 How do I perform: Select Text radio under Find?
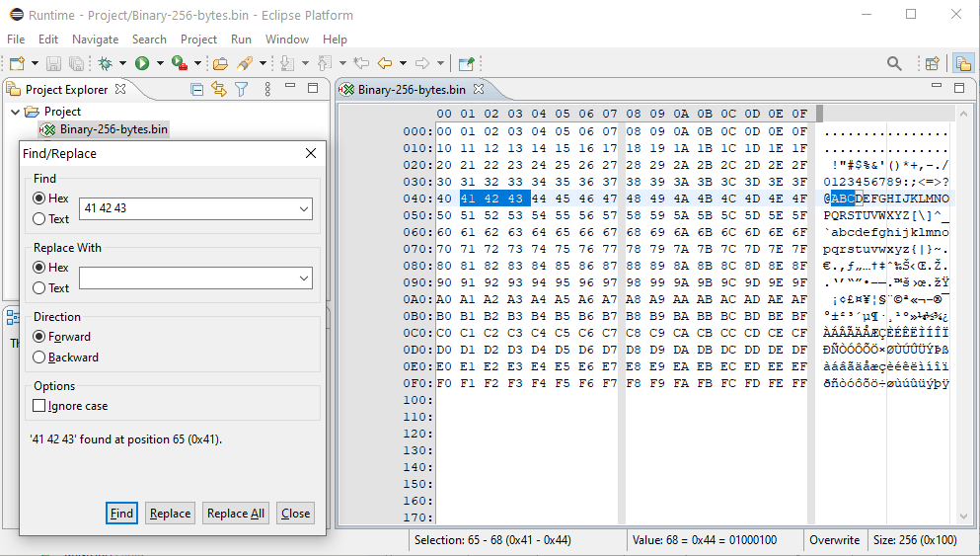pos(38,219)
